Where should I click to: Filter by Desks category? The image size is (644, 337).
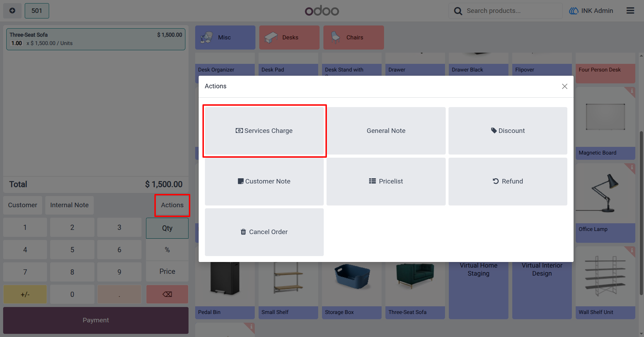pyautogui.click(x=289, y=37)
